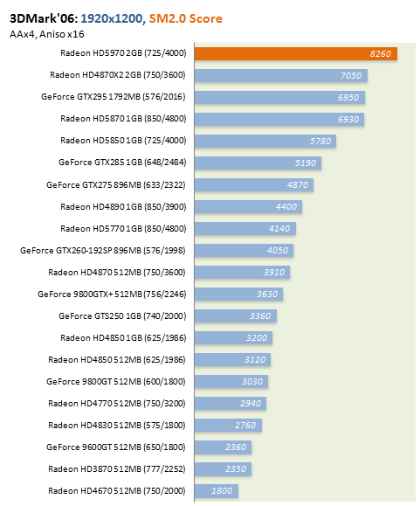The image size is (420, 506).
Task: Select the GeForce 9800GTX+ 512MB label
Action: pos(112,294)
